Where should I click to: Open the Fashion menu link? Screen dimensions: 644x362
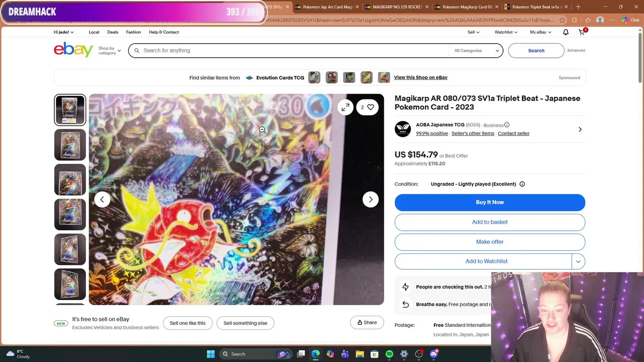(x=133, y=32)
